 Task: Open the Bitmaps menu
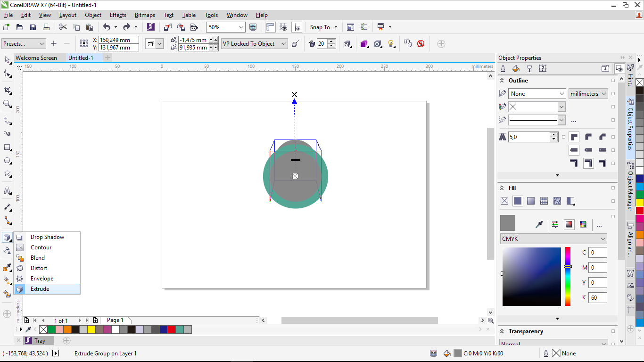[145, 15]
